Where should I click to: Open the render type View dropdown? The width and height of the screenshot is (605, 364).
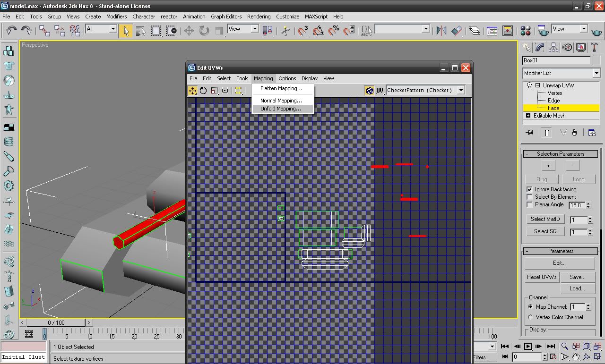click(570, 29)
